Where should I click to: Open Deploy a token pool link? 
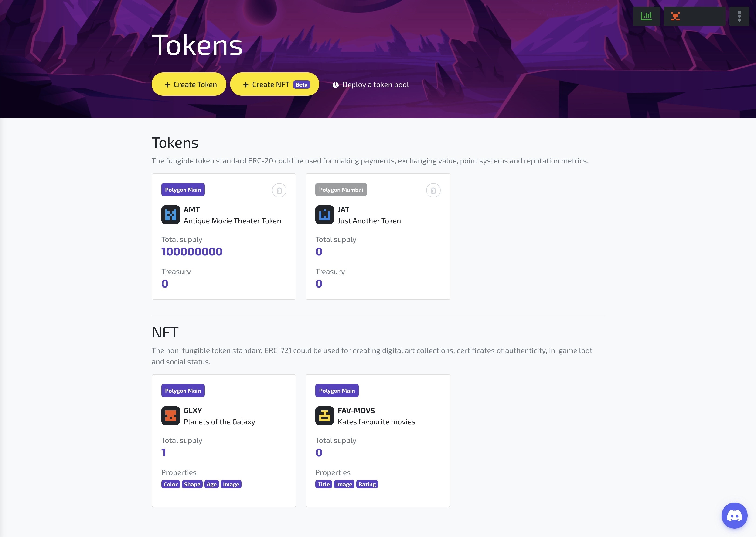(x=370, y=85)
